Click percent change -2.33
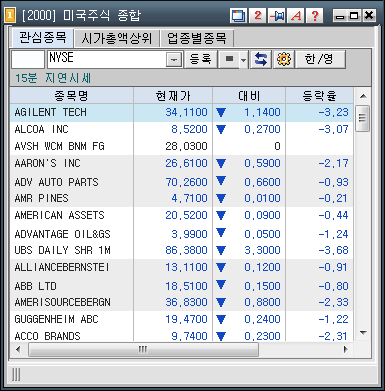The image size is (385, 391). pos(333,302)
